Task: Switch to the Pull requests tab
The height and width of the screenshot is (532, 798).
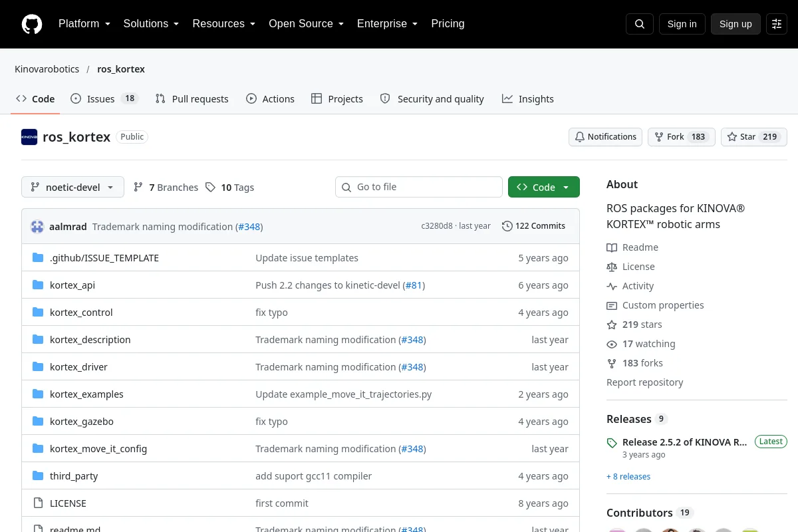Action: pos(192,98)
